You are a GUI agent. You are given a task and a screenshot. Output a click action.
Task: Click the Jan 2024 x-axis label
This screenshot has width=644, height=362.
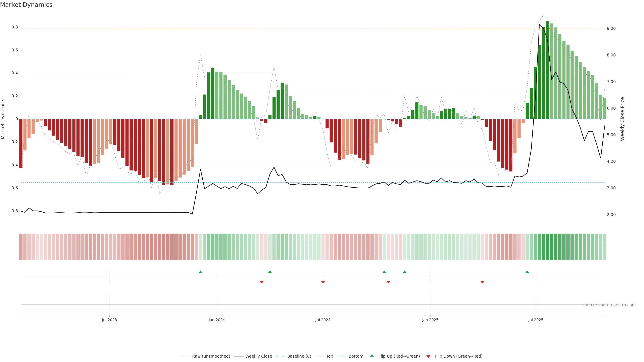coord(217,320)
